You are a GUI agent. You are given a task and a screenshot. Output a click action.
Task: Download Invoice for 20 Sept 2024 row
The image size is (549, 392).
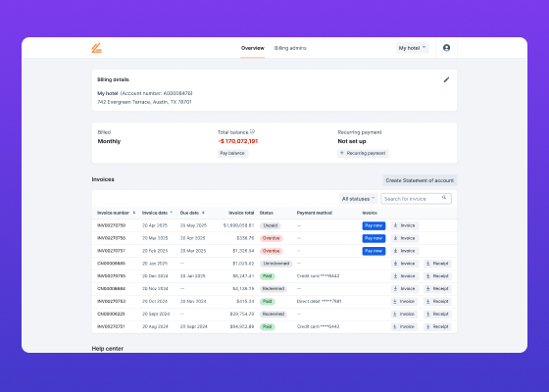(404, 314)
